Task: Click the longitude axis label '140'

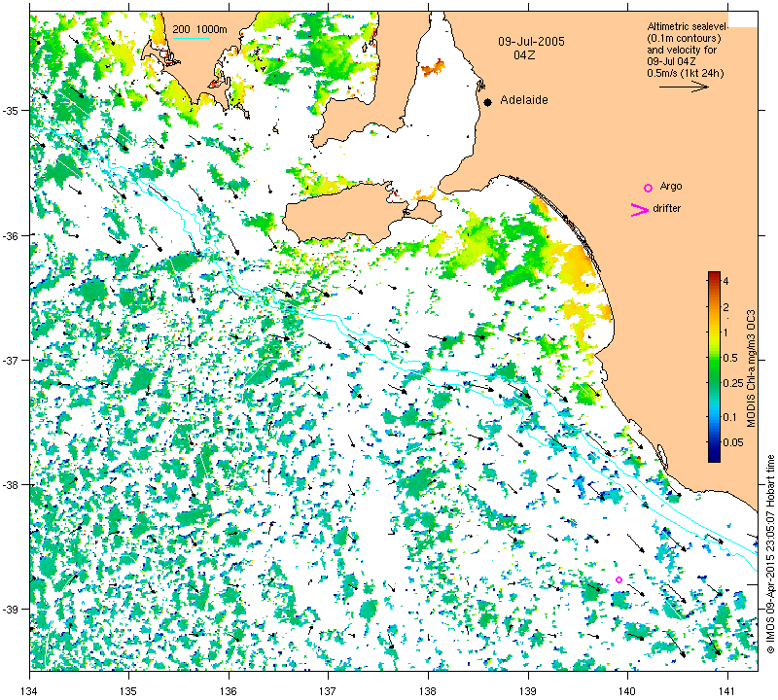Action: click(x=627, y=690)
